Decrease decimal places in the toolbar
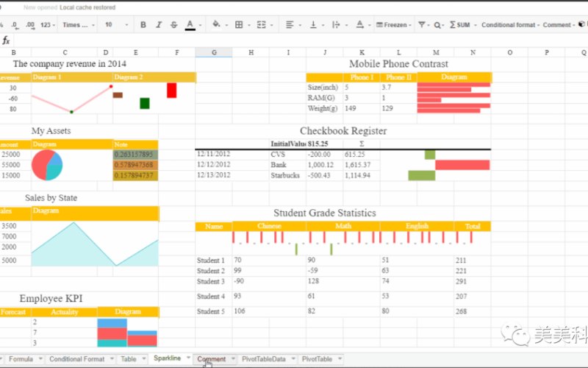Screen dimensions: 588x368 15,25
